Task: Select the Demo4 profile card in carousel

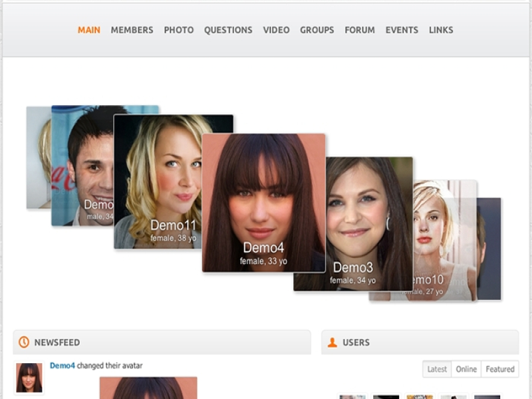Action: [x=263, y=203]
